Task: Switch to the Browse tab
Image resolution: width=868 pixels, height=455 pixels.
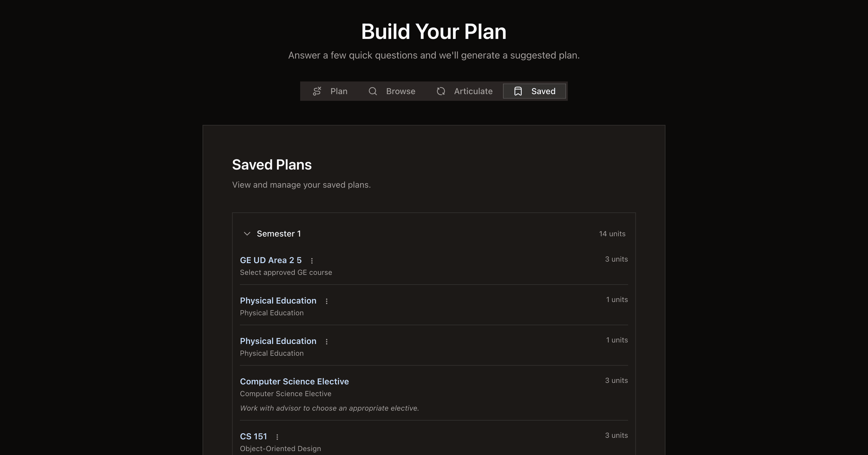Action: [x=400, y=91]
